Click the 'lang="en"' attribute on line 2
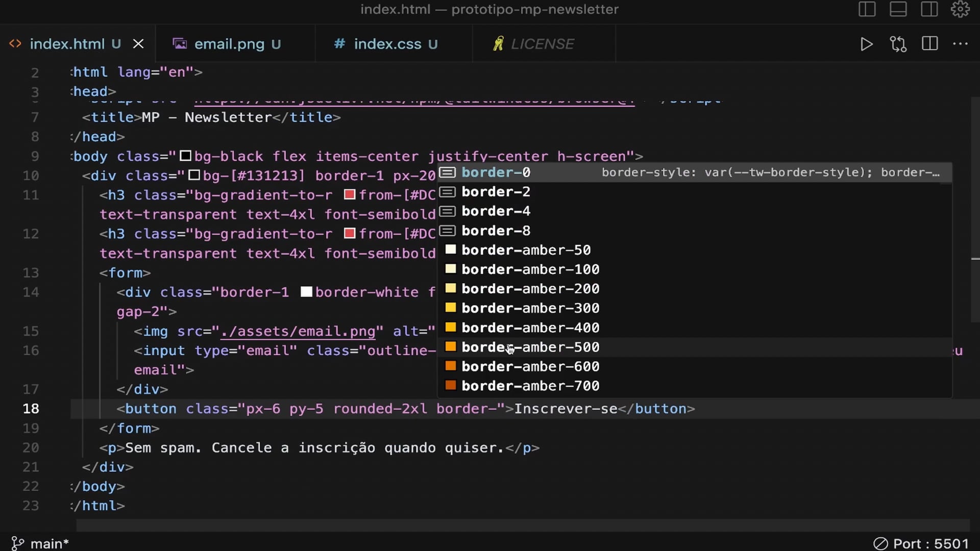Image resolution: width=980 pixels, height=551 pixels. [x=155, y=72]
